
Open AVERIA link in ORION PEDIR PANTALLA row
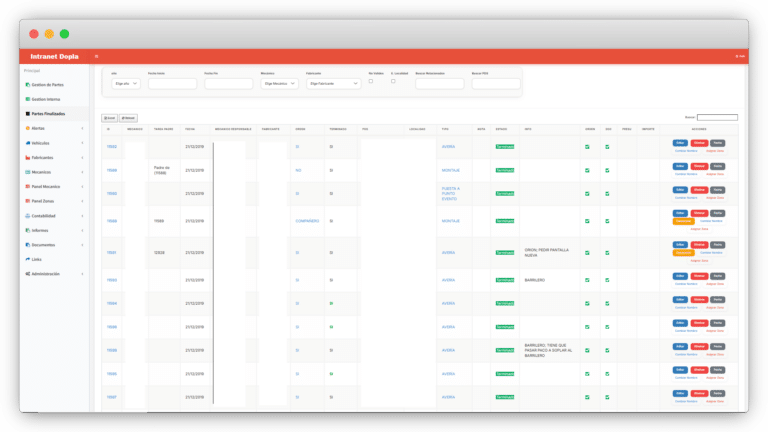[x=448, y=253]
